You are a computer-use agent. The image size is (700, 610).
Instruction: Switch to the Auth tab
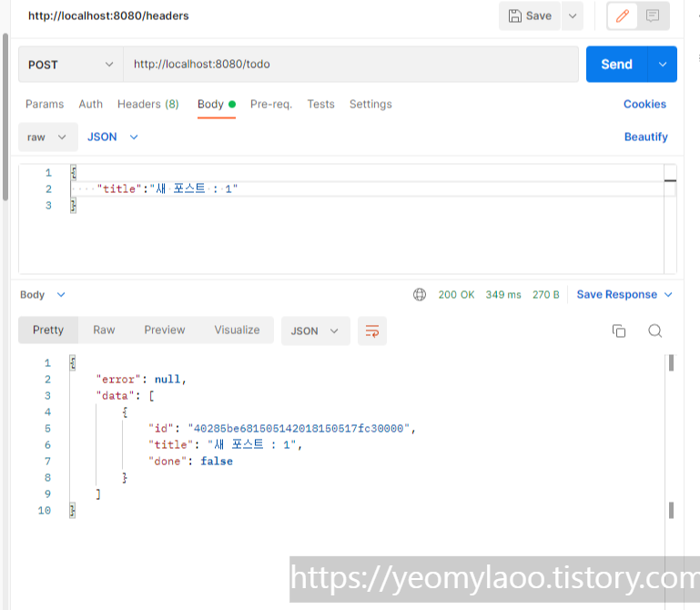point(91,104)
